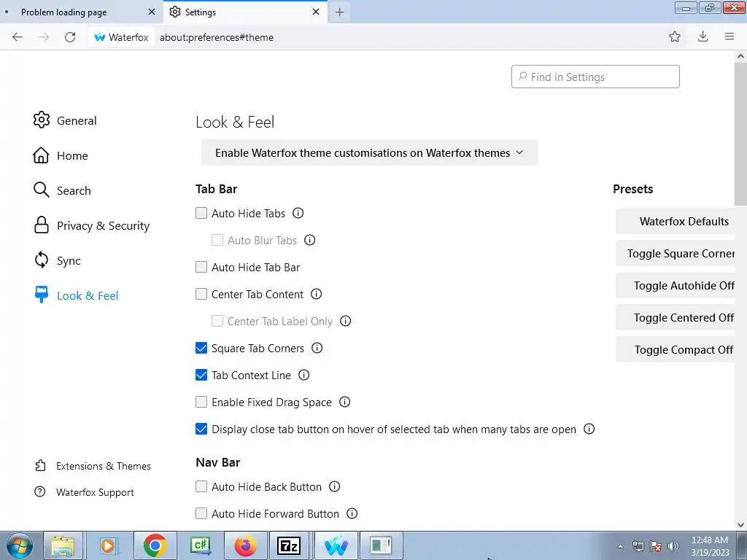The image size is (747, 560).
Task: Show hidden system tray icons
Action: 620,546
